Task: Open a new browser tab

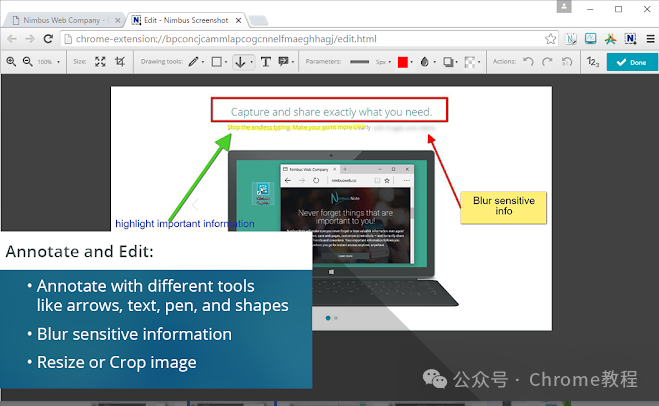Action: 258,20
